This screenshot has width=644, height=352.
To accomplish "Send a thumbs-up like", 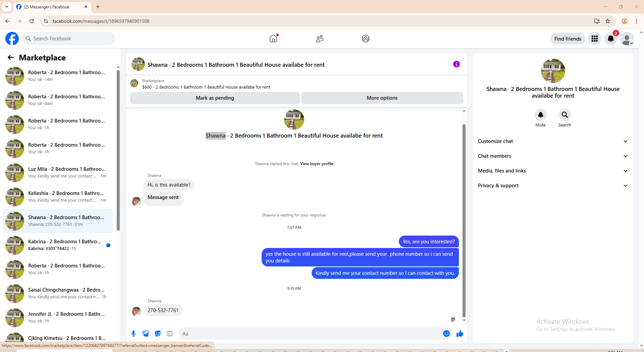I will tap(460, 334).
